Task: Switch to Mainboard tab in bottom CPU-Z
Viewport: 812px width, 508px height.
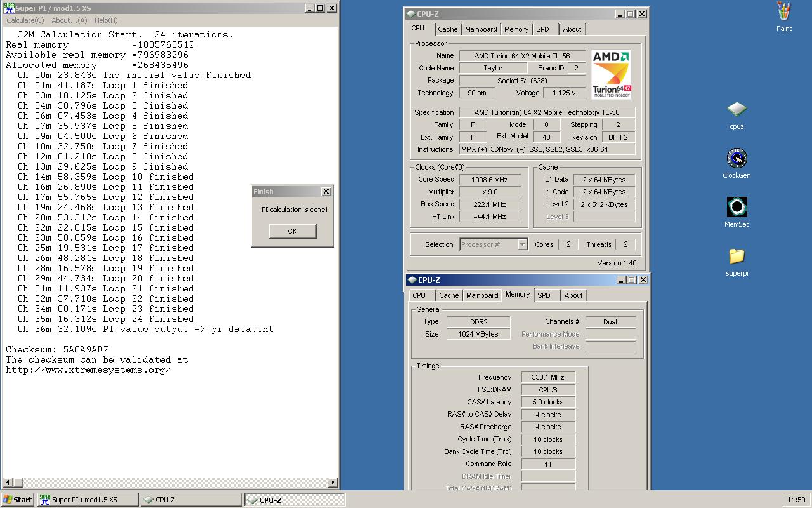Action: 482,295
